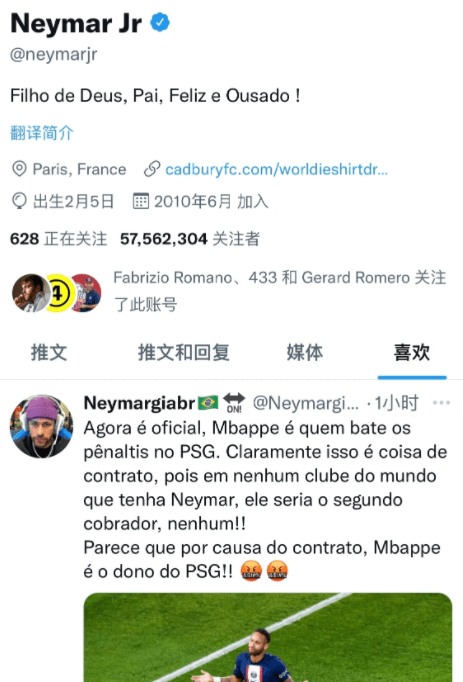This screenshot has width=463, height=682.
Task: Click the blue verified badge beside Neymar Jr
Action: pyautogui.click(x=160, y=22)
